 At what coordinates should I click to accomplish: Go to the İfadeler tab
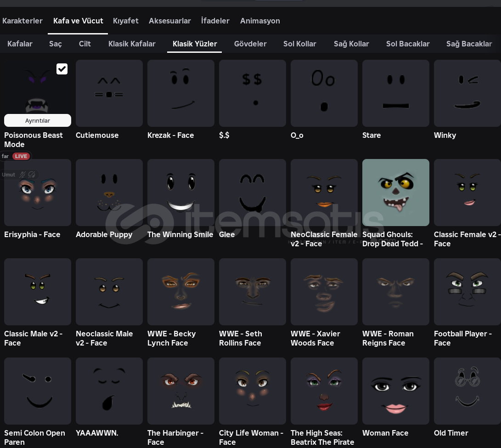[215, 21]
